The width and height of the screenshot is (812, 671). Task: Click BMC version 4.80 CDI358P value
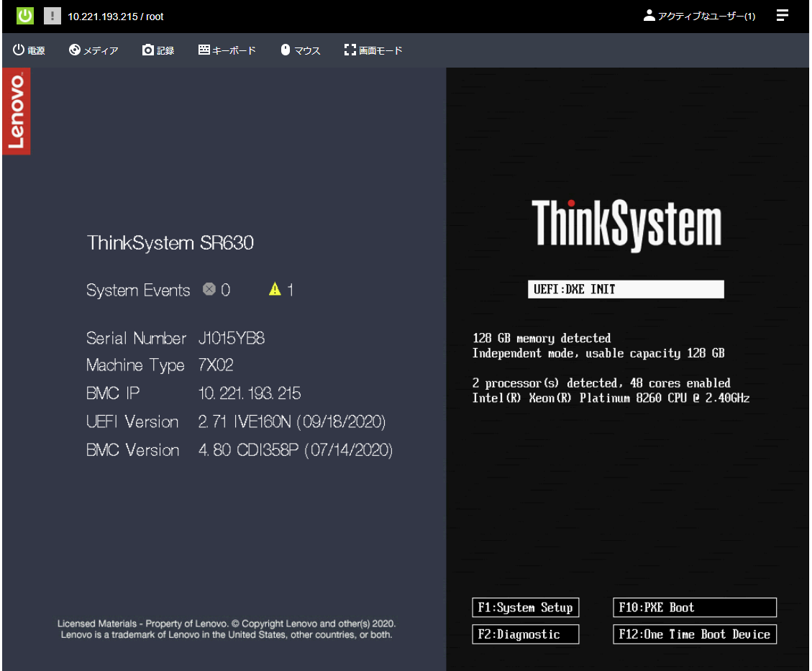(x=296, y=450)
